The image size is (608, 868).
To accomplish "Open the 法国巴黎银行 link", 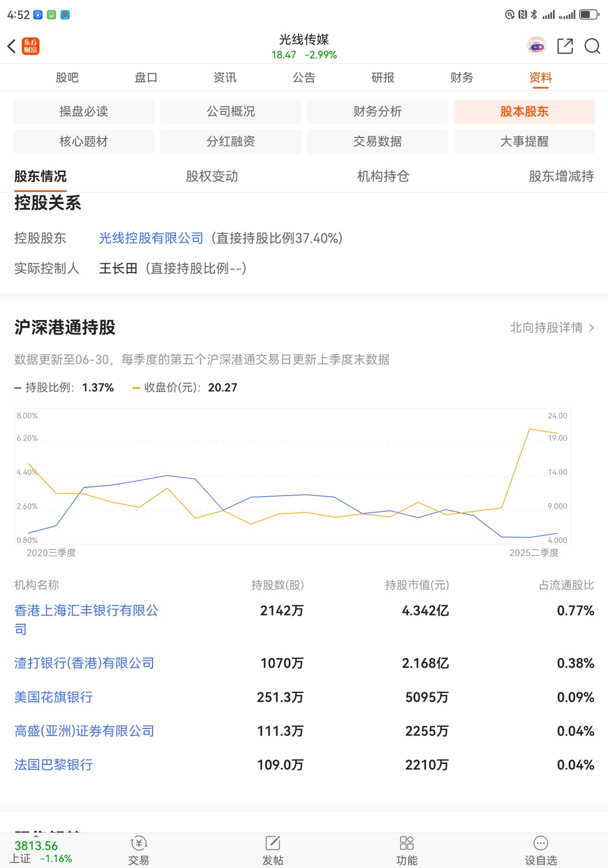I will pyautogui.click(x=53, y=764).
